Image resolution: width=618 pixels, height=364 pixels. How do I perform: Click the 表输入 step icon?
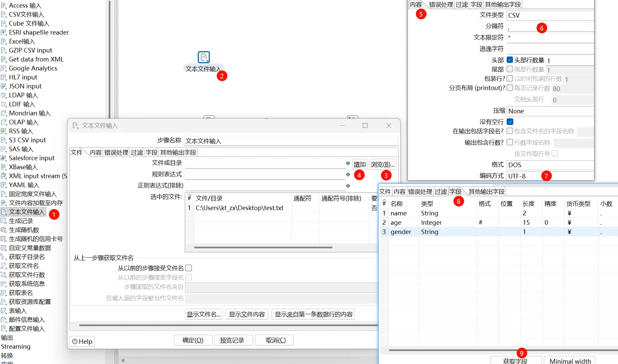(4, 311)
